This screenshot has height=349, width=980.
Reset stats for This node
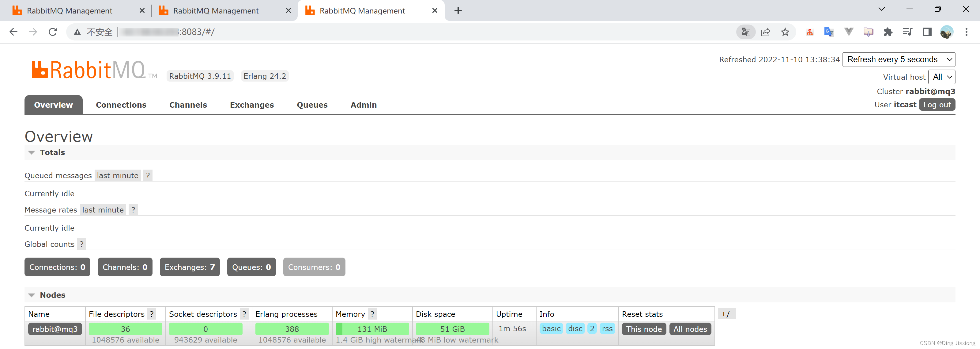point(644,329)
